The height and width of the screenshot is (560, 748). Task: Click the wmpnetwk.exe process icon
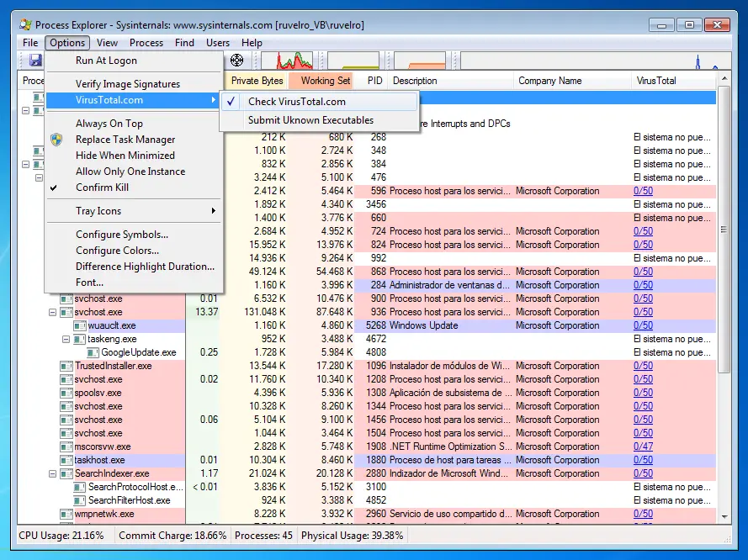pyautogui.click(x=66, y=515)
